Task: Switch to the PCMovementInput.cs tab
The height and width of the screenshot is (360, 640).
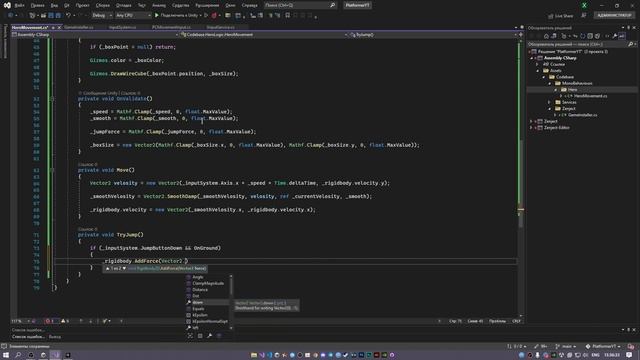Action: pyautogui.click(x=171, y=27)
